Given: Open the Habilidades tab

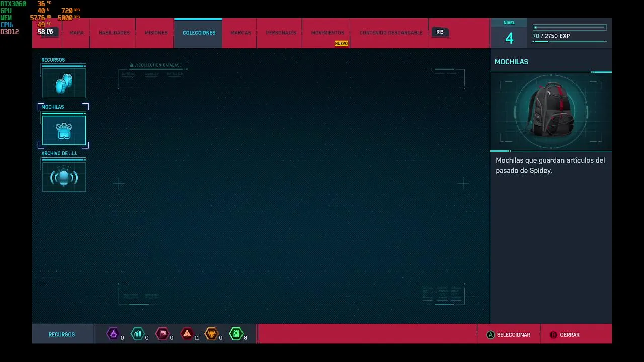Looking at the screenshot, I should (114, 33).
